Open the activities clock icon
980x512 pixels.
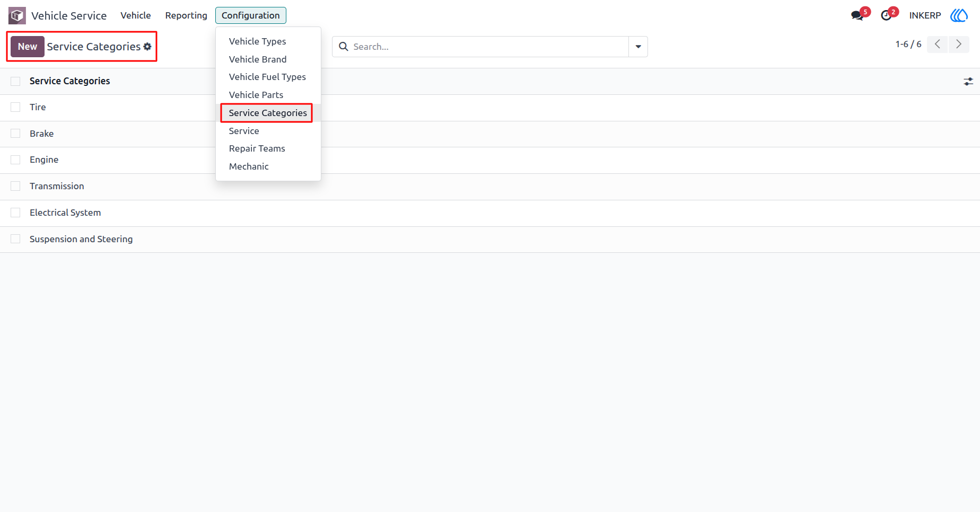click(886, 15)
